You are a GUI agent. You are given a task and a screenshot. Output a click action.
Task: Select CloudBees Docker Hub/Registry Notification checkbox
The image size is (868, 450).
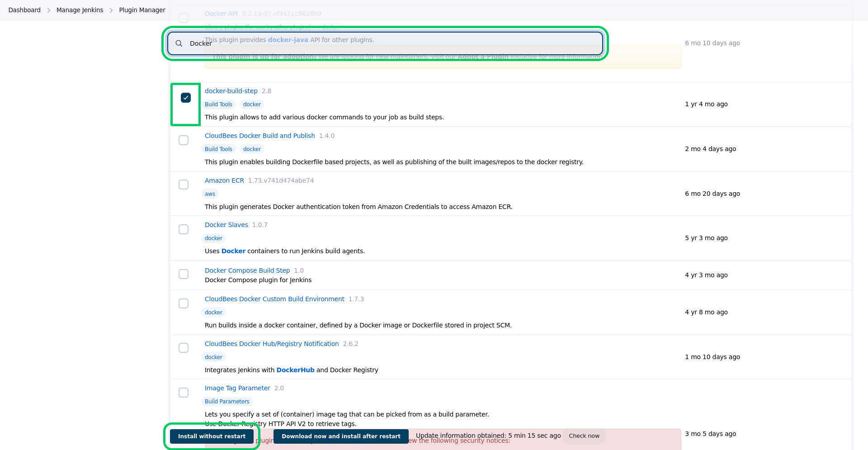click(x=184, y=348)
